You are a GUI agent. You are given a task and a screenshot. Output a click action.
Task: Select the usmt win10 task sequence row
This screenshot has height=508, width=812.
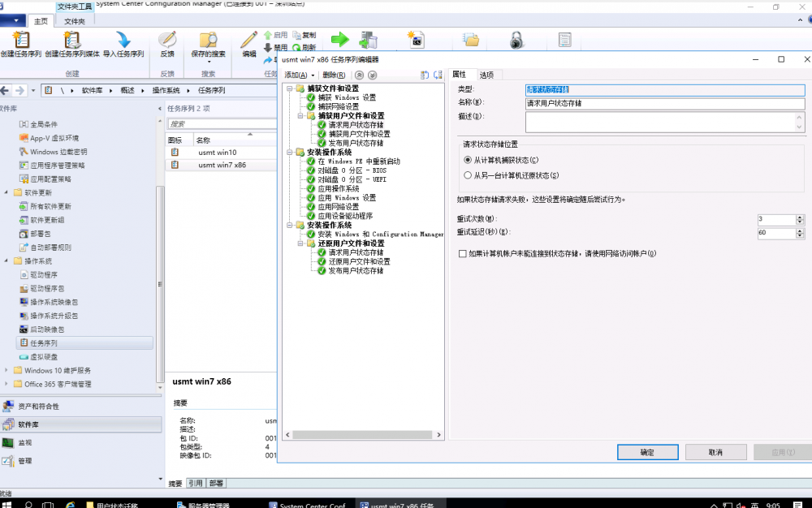pos(221,153)
